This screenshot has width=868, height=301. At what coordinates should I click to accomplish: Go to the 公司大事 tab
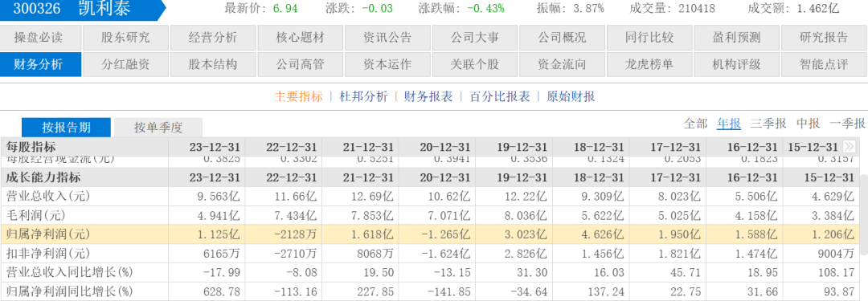coord(474,39)
